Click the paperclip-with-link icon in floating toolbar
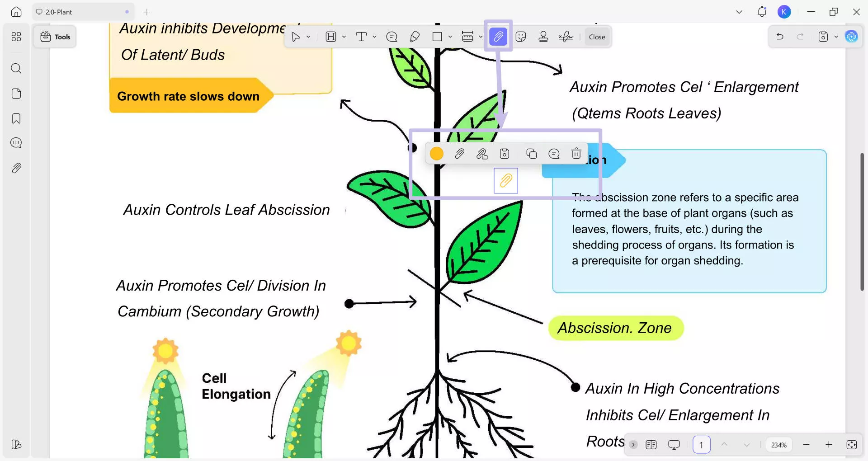 (482, 154)
